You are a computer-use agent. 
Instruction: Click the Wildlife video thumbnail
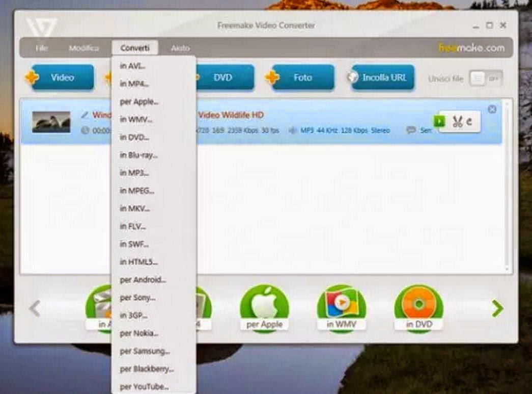[51, 122]
